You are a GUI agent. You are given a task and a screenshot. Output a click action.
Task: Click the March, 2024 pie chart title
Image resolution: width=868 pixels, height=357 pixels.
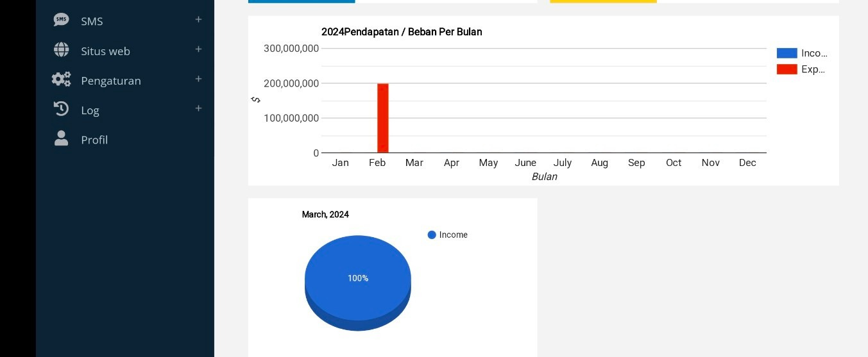[x=325, y=215]
